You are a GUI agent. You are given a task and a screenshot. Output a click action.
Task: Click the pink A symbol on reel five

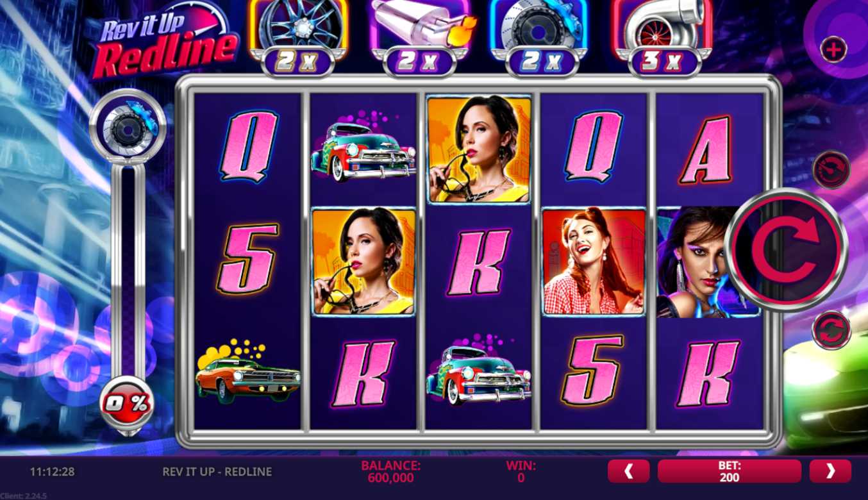point(705,149)
